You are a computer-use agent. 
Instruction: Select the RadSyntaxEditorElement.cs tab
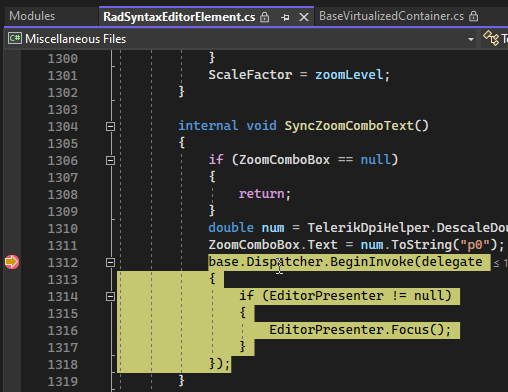point(179,17)
